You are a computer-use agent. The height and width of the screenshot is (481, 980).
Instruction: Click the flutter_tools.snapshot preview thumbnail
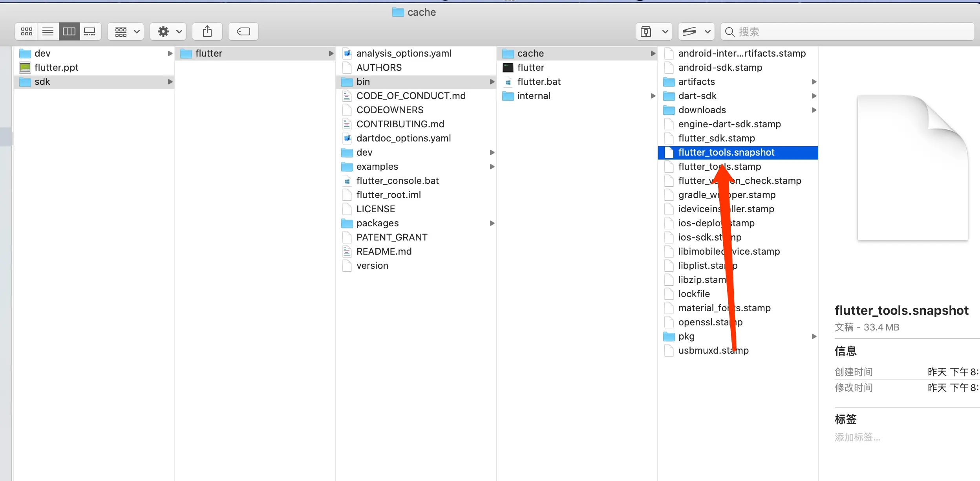pyautogui.click(x=912, y=168)
